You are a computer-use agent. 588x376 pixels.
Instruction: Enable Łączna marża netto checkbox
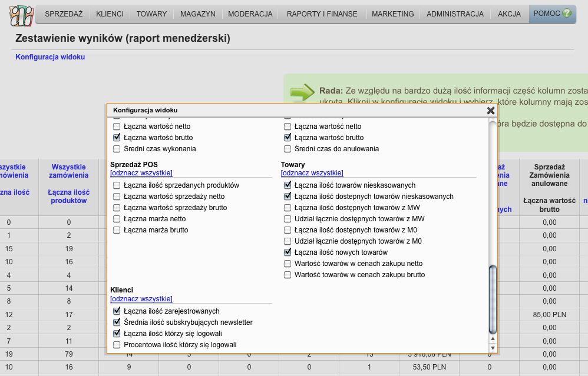click(117, 219)
